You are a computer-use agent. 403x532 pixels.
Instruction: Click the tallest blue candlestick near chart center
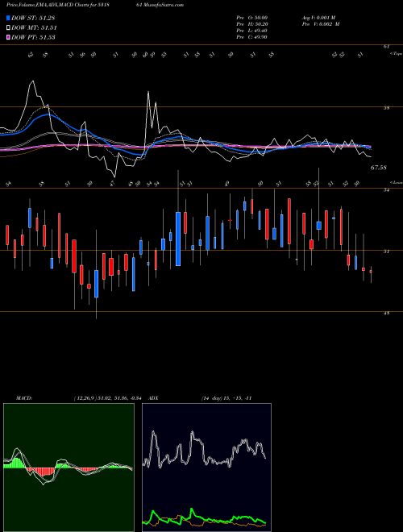(178, 239)
